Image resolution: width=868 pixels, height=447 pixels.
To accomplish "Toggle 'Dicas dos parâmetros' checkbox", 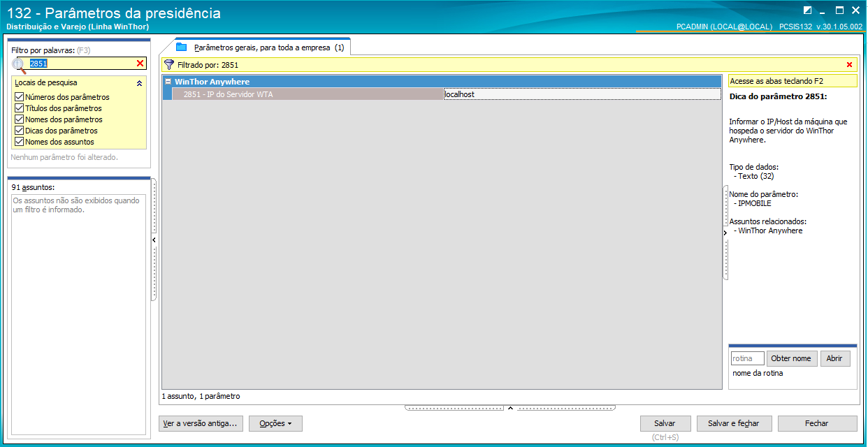I will (19, 131).
